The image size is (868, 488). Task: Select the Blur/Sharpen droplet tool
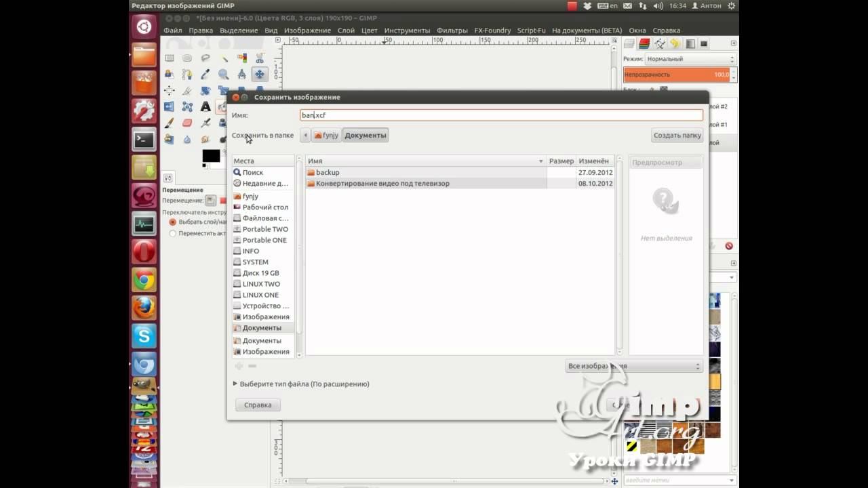187,139
